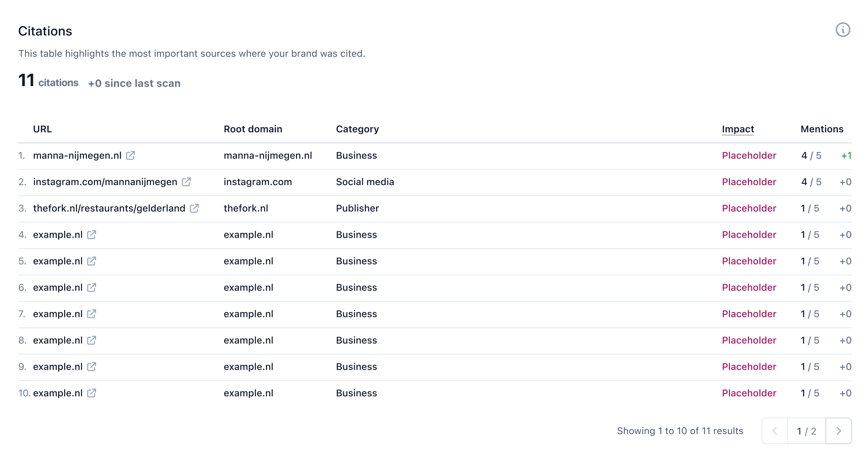Click Placeholder impact in row 10
Image resolution: width=868 pixels, height=460 pixels.
pyautogui.click(x=749, y=393)
